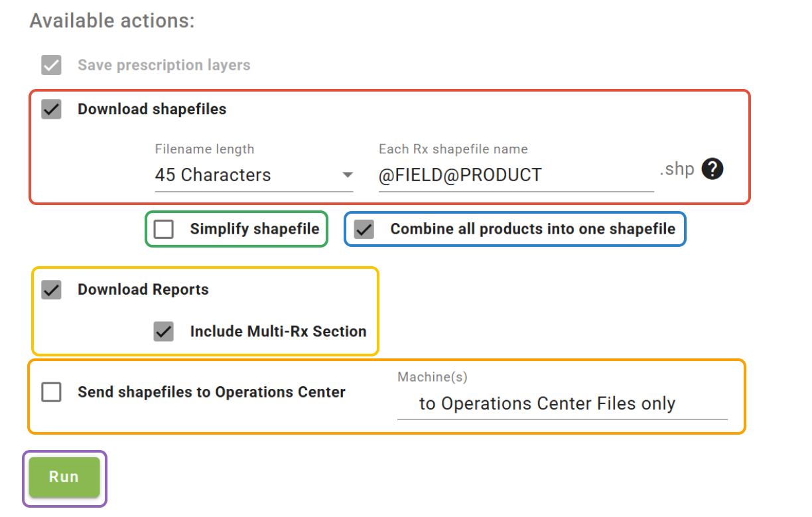Click the help question mark icon

pos(712,169)
